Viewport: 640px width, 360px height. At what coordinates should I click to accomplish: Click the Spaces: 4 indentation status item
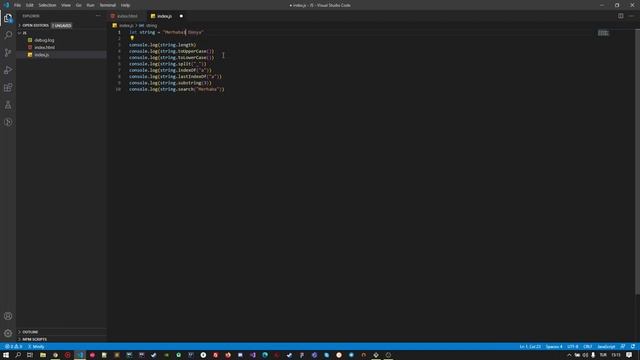554,347
